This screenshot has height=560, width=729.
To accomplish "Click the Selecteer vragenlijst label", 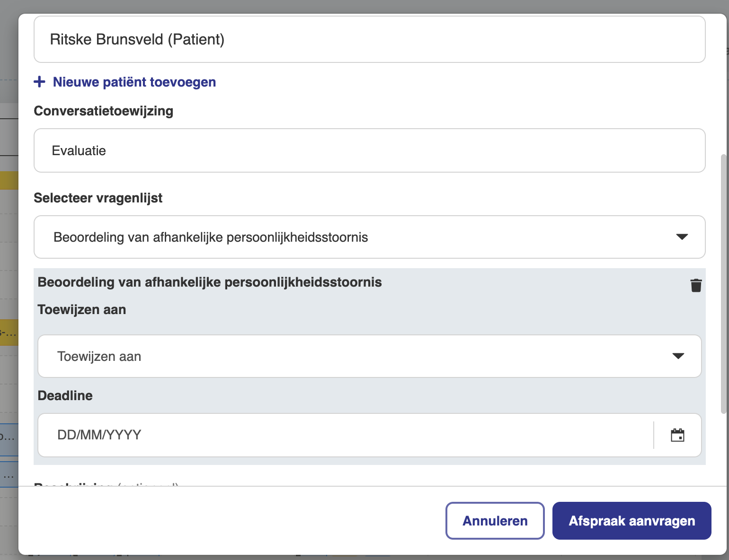I will coord(98,198).
